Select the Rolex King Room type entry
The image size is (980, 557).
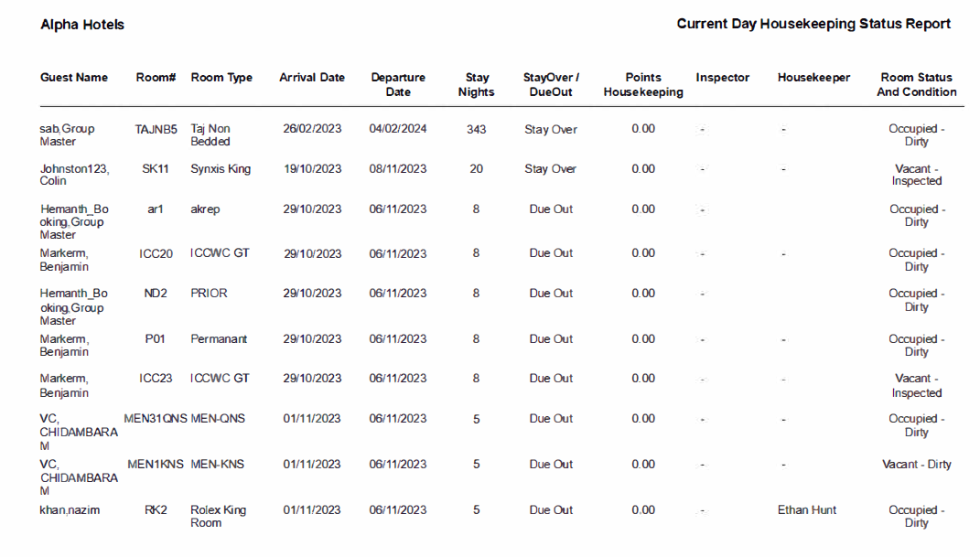pyautogui.click(x=219, y=516)
